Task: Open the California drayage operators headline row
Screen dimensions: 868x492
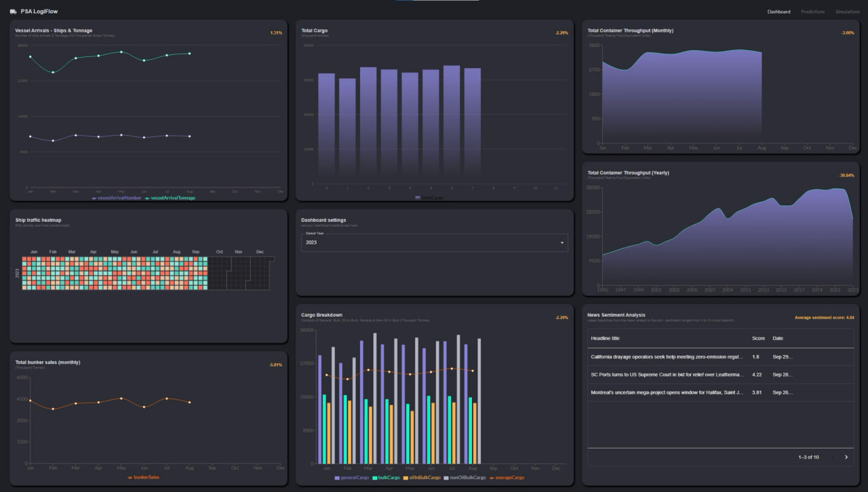Action: 667,356
